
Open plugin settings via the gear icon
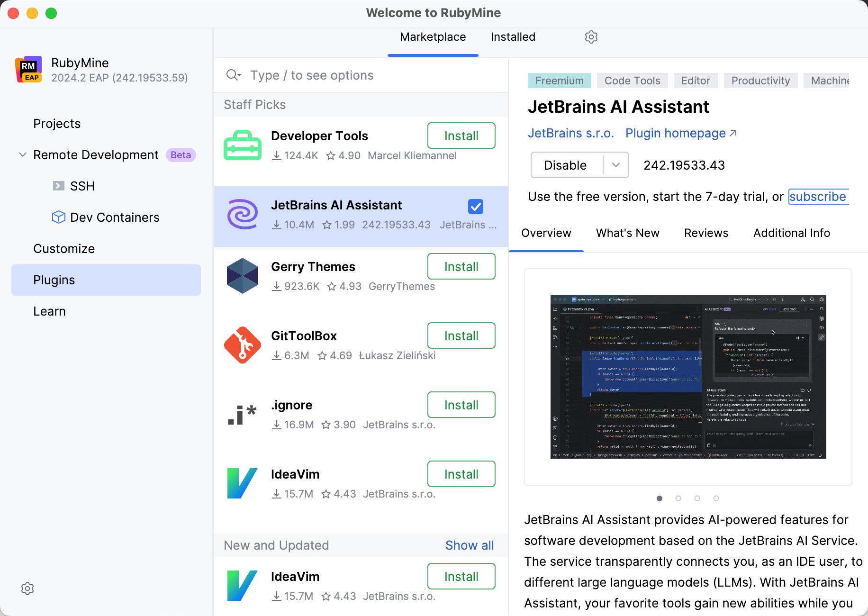click(x=591, y=37)
